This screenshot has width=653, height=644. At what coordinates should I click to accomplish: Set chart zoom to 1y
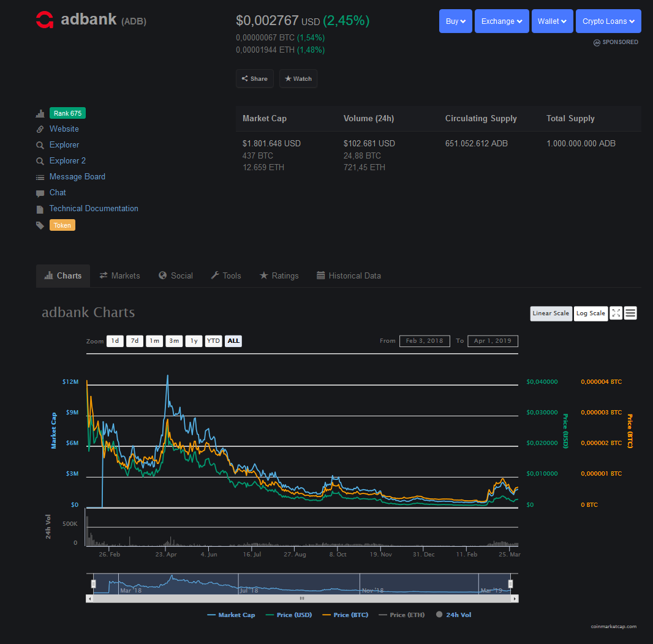tap(194, 341)
